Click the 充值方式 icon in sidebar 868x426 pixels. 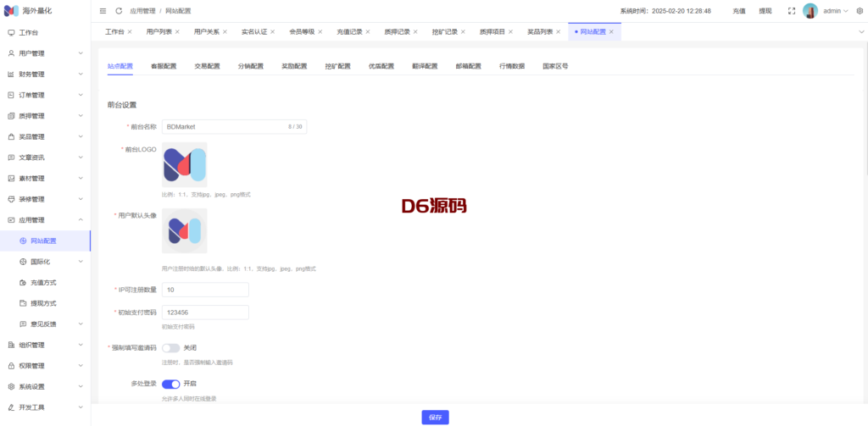(x=23, y=283)
